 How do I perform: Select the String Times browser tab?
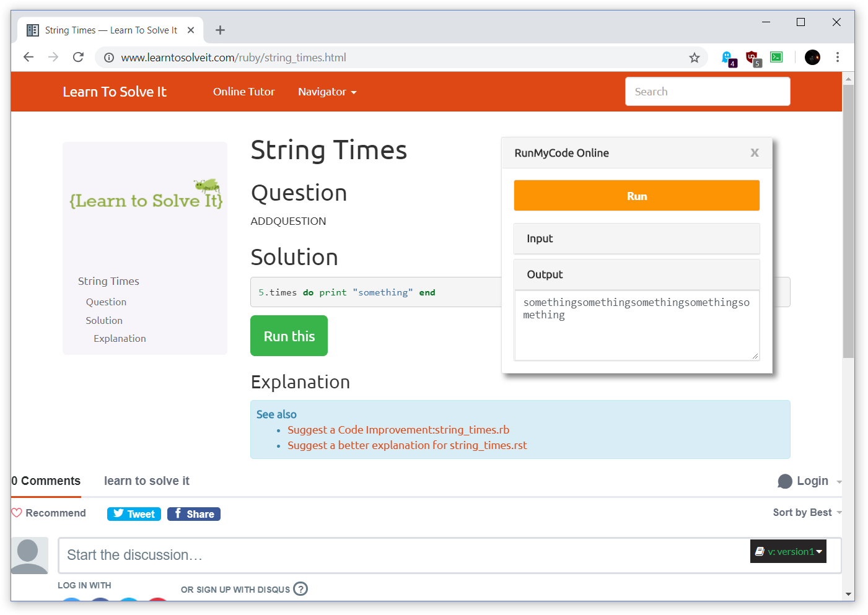pyautogui.click(x=110, y=30)
